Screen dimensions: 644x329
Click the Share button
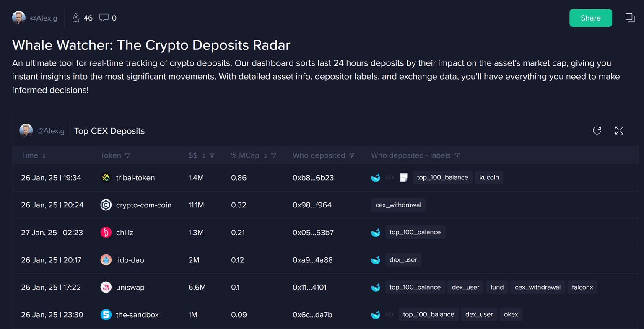(x=590, y=18)
